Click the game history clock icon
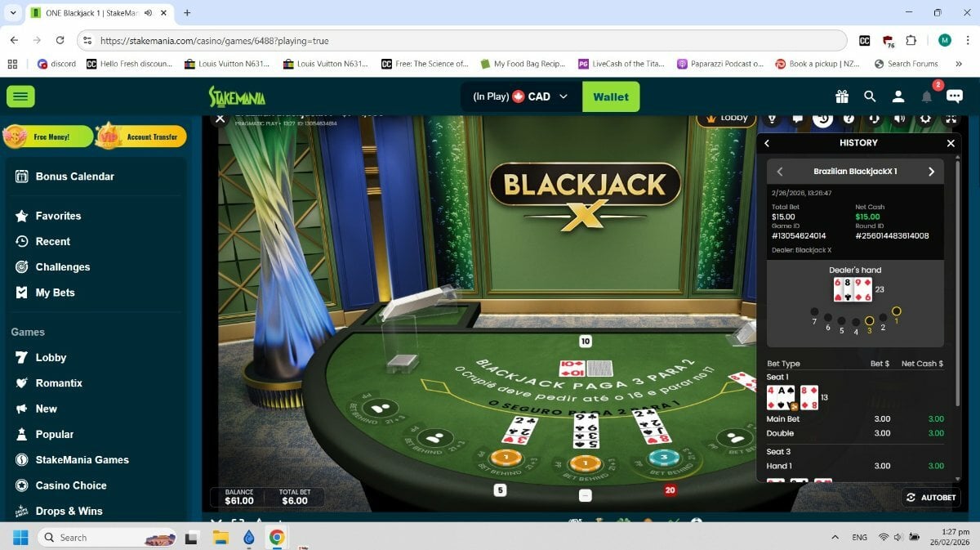Viewport: 980px width, 550px height. (x=823, y=118)
